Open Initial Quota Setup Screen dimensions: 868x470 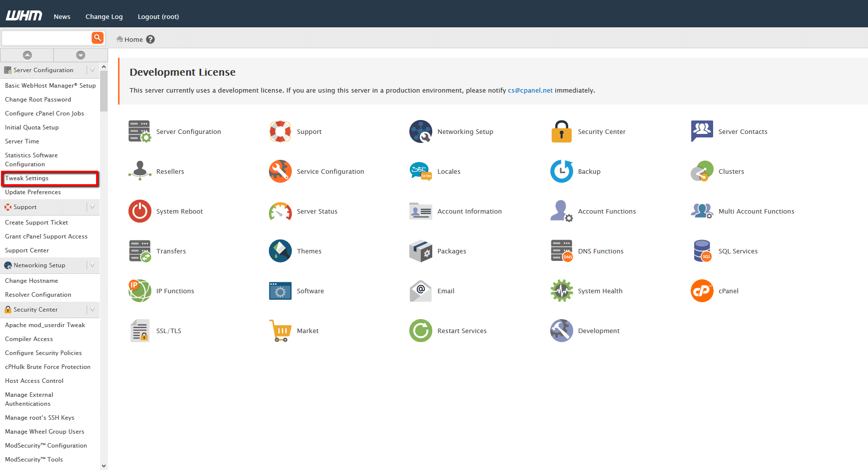(32, 127)
